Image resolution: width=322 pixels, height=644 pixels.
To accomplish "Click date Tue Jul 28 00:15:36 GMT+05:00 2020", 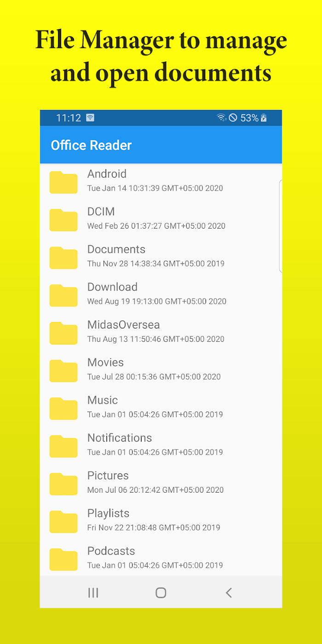I will (x=154, y=377).
